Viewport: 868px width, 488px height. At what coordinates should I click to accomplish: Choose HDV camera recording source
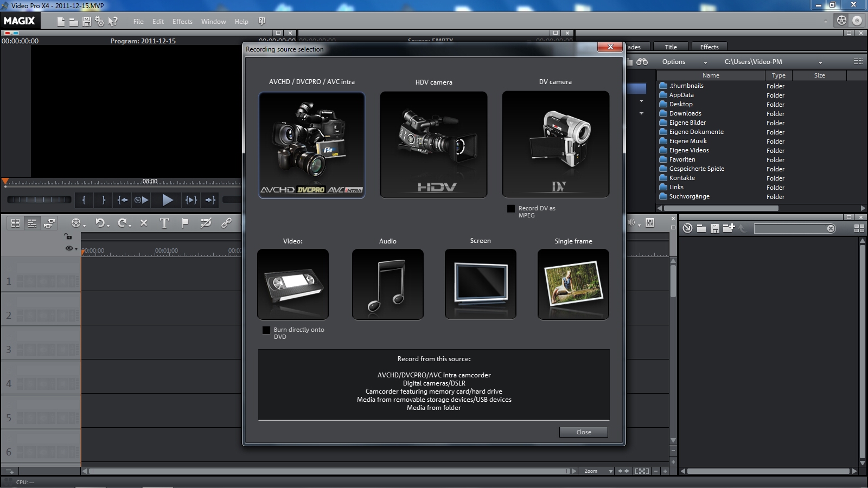click(x=434, y=145)
